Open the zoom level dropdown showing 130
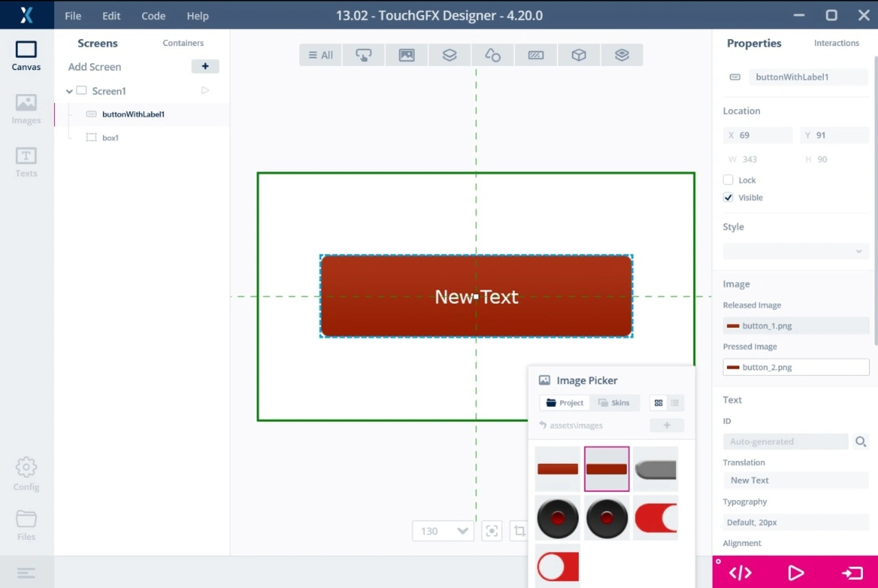The height and width of the screenshot is (588, 878). [443, 531]
